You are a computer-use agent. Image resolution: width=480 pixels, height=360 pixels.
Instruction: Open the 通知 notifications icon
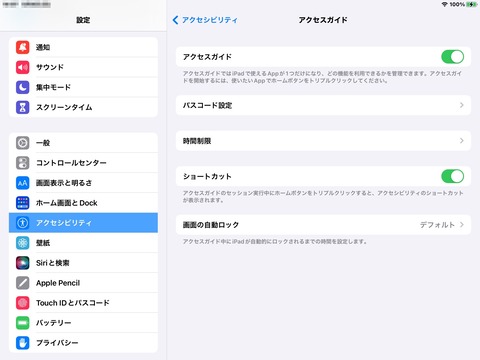(x=22, y=47)
